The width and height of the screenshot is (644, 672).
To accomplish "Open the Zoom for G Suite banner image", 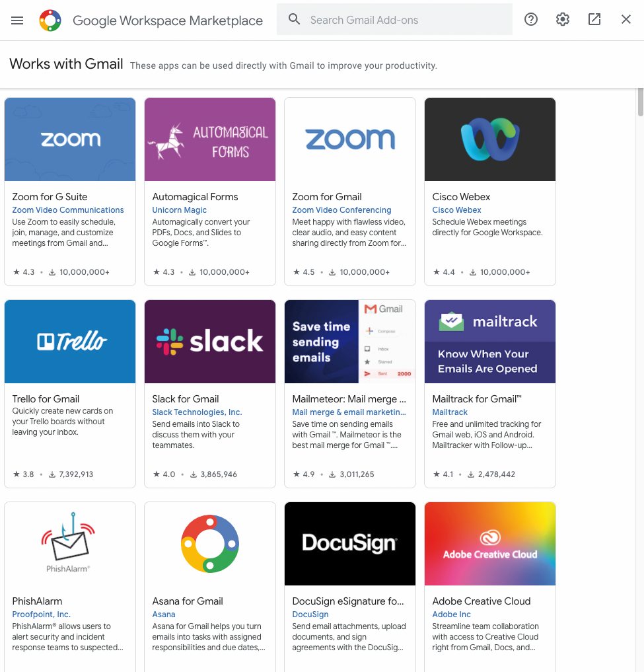I will 70,139.
